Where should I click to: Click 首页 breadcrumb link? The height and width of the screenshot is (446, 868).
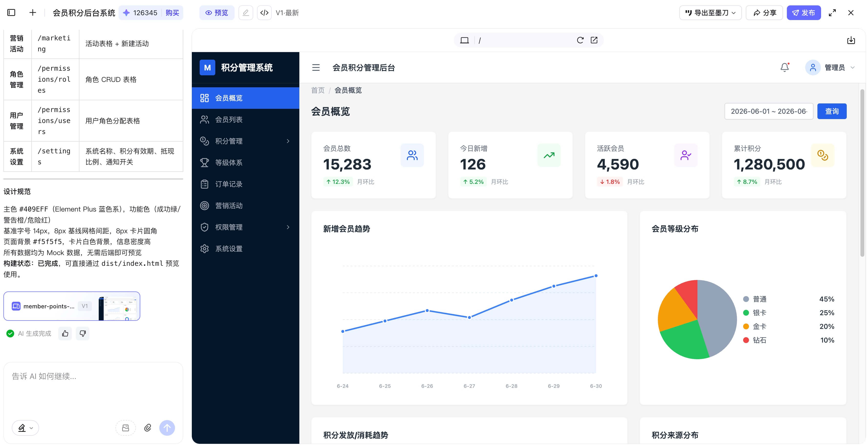pyautogui.click(x=317, y=90)
